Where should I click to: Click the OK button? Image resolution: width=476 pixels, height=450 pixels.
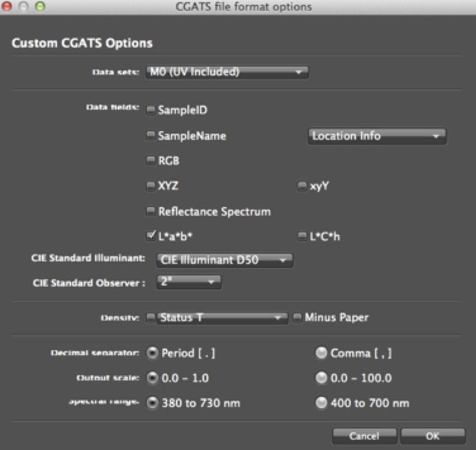point(433,436)
